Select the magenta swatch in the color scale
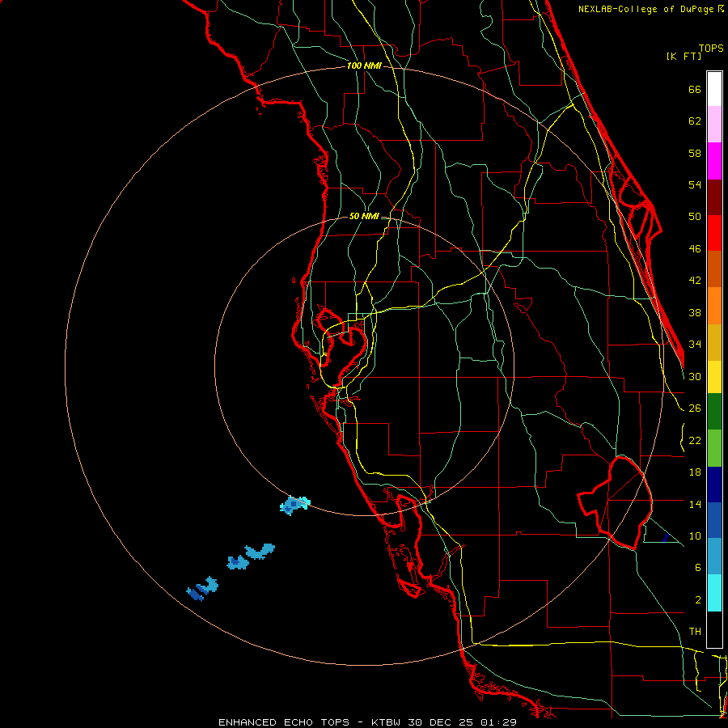 (x=714, y=161)
